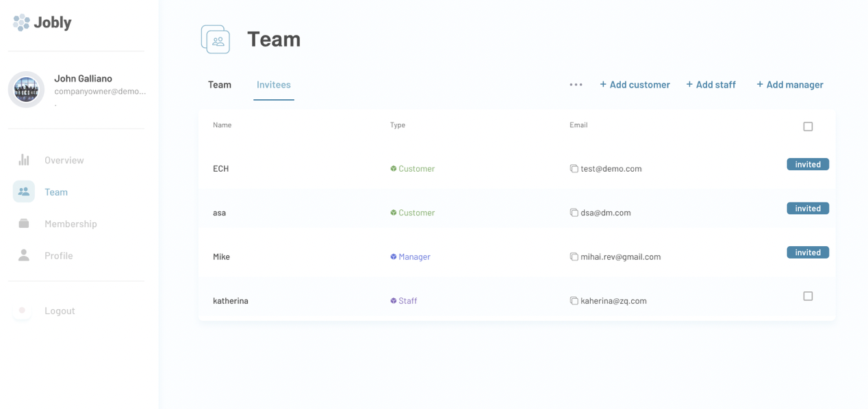This screenshot has width=868, height=409.
Task: Click the companyowner@demo email text
Action: pyautogui.click(x=101, y=91)
